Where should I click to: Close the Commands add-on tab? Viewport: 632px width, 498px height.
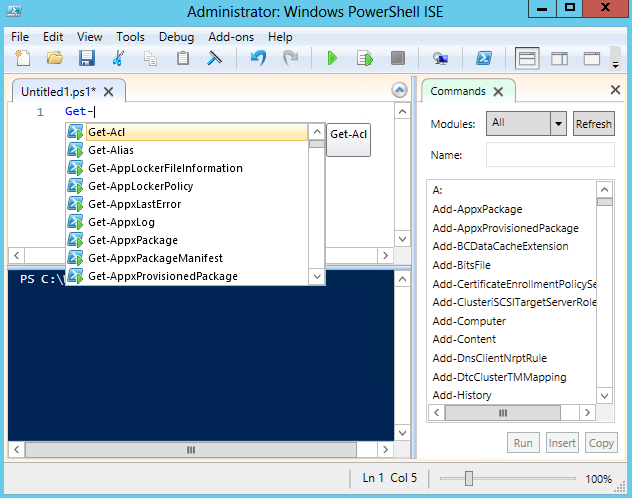click(x=498, y=91)
